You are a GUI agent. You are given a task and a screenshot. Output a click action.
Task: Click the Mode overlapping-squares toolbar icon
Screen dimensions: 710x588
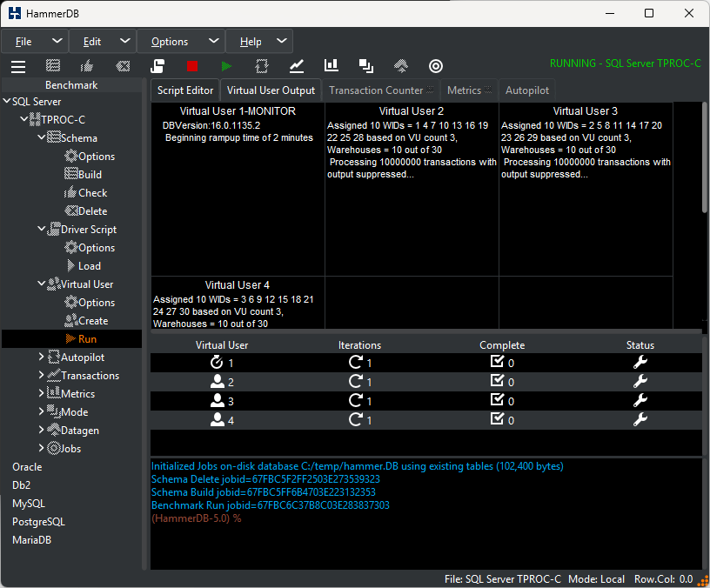[x=365, y=66]
